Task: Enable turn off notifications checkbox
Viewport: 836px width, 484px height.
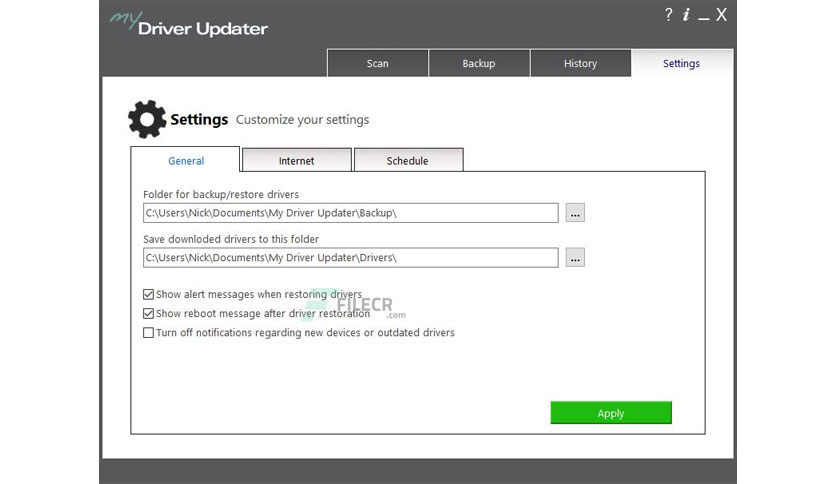Action: point(148,333)
